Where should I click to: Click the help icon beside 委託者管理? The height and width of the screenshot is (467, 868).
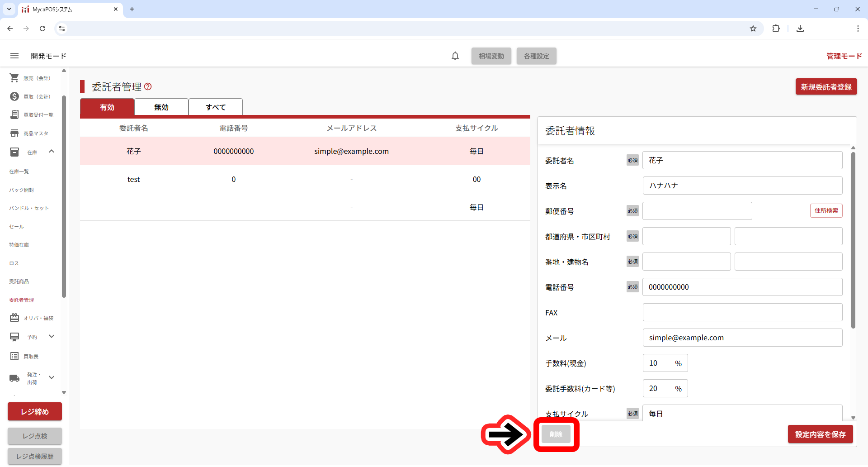click(x=148, y=86)
